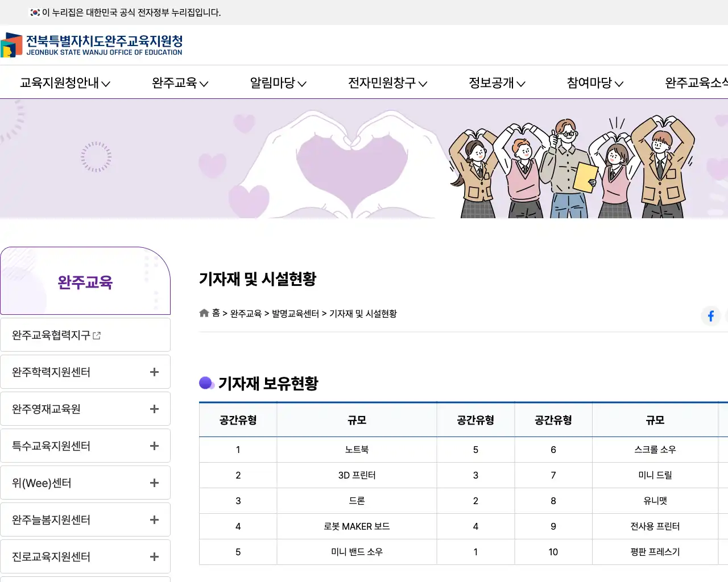Click 발명교육센터 breadcrumb link

click(x=295, y=314)
